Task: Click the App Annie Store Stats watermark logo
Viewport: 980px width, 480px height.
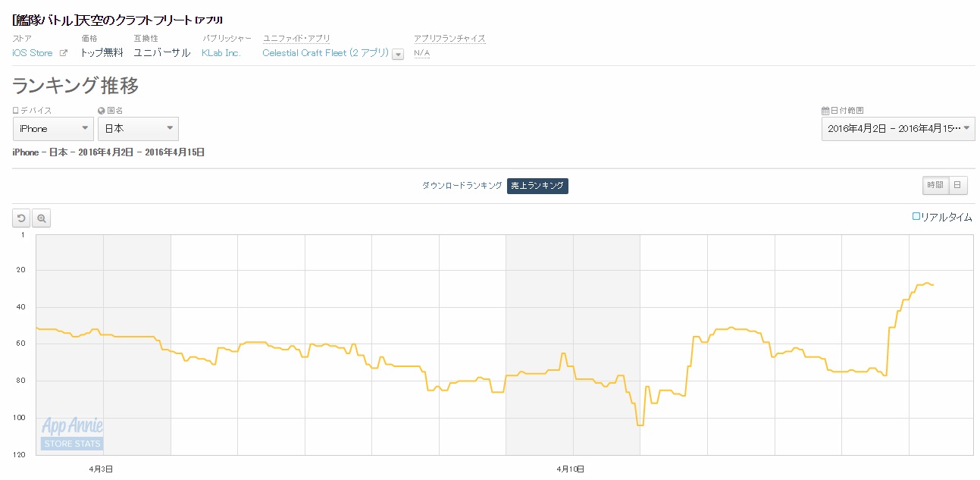Action: [x=72, y=433]
